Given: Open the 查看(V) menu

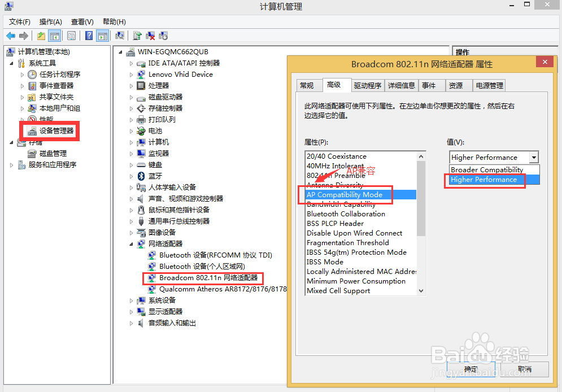Looking at the screenshot, I should click(82, 22).
